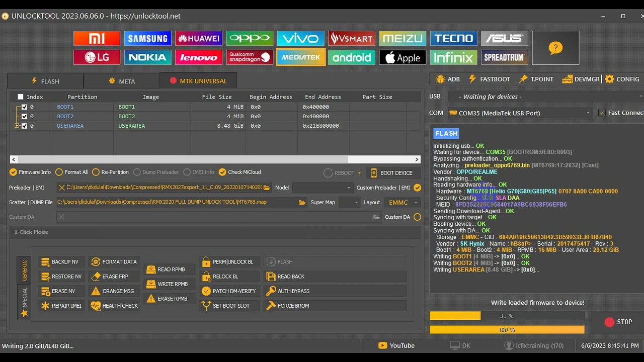Click the FORCE BROM button
The height and width of the screenshot is (362, 644).
tap(336, 306)
